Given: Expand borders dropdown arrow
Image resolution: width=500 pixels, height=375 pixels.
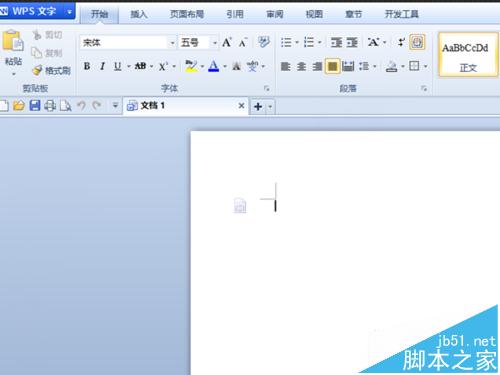Looking at the screenshot, I should (425, 66).
